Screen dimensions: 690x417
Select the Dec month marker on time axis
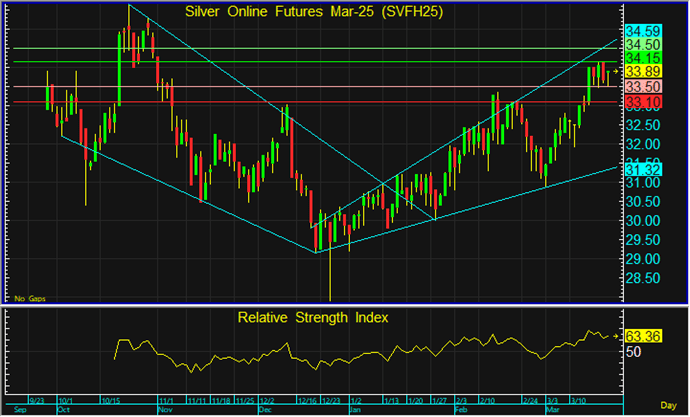click(x=266, y=410)
